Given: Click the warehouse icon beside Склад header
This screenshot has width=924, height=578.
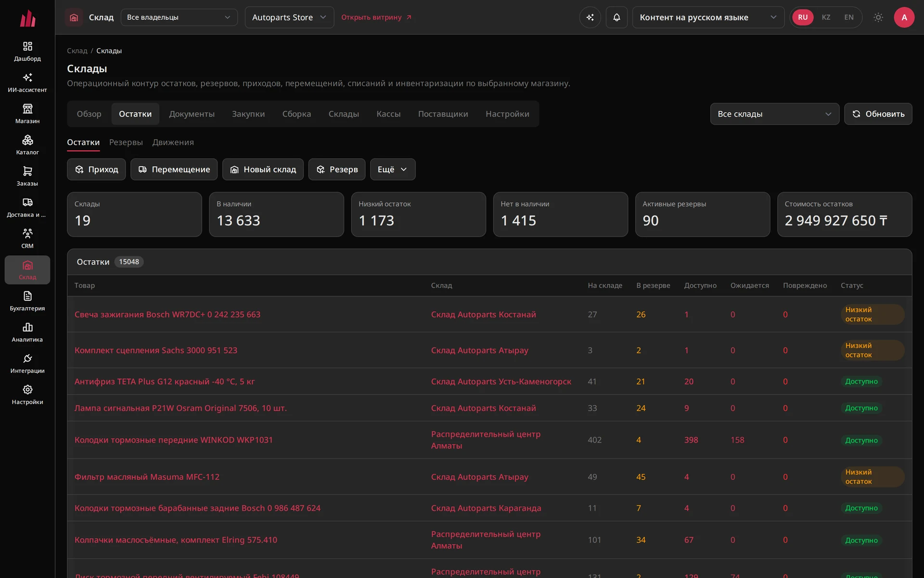Looking at the screenshot, I should 74,17.
